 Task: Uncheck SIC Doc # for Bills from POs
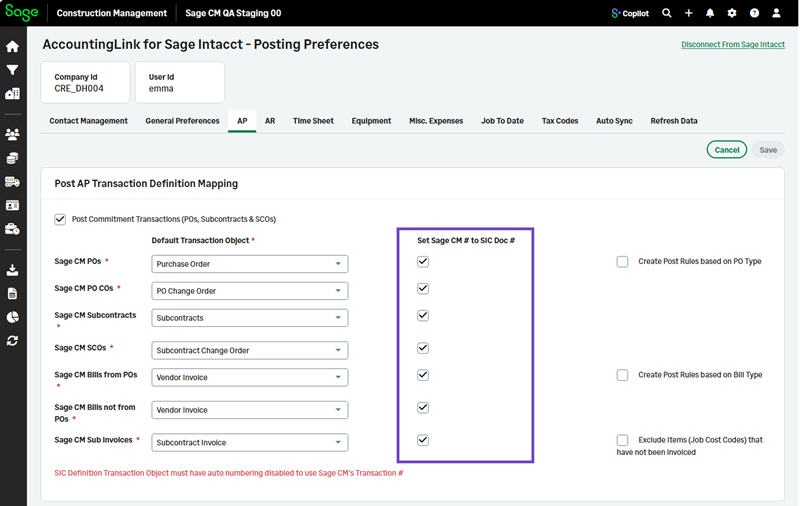423,375
